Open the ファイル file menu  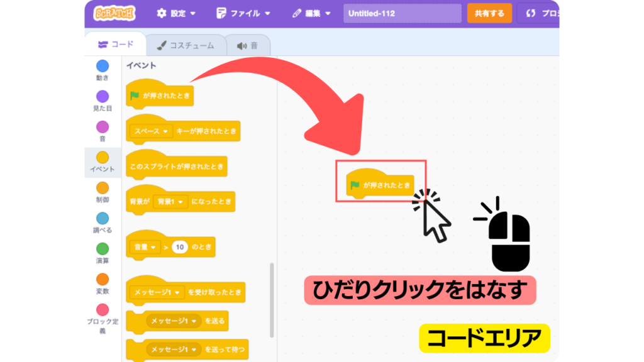pyautogui.click(x=243, y=14)
